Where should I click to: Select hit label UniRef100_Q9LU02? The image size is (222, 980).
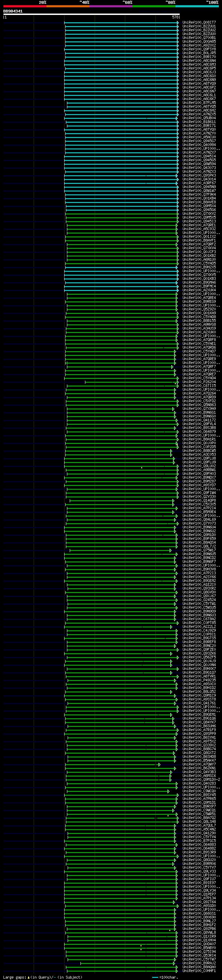click(x=199, y=466)
